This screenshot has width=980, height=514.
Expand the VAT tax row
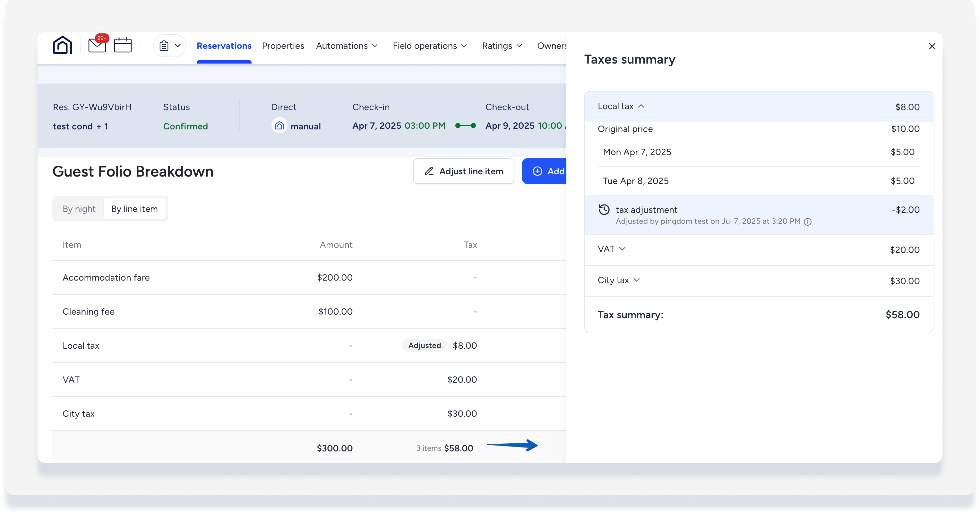622,249
